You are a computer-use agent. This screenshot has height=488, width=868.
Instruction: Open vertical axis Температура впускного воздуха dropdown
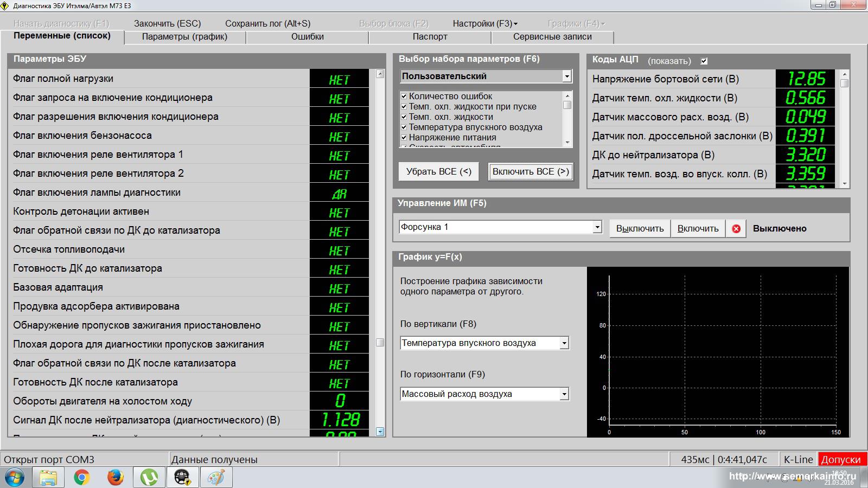point(564,343)
